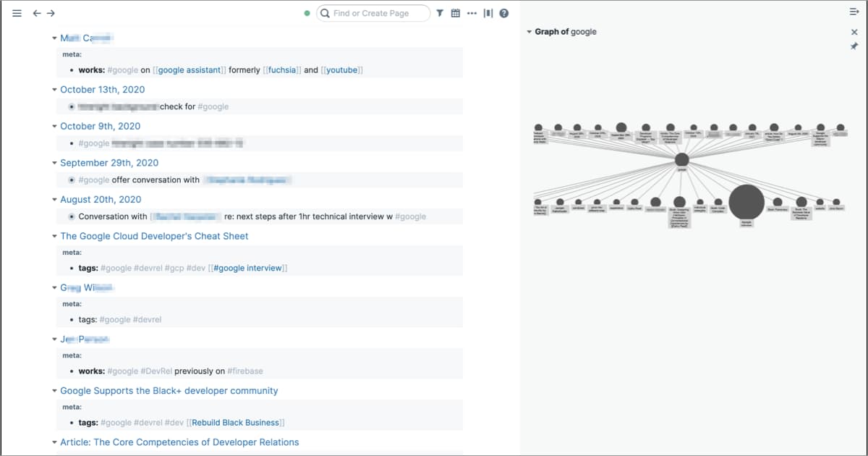Image resolution: width=868 pixels, height=456 pixels.
Task: Collapse the Graph of google section caret
Action: click(529, 32)
